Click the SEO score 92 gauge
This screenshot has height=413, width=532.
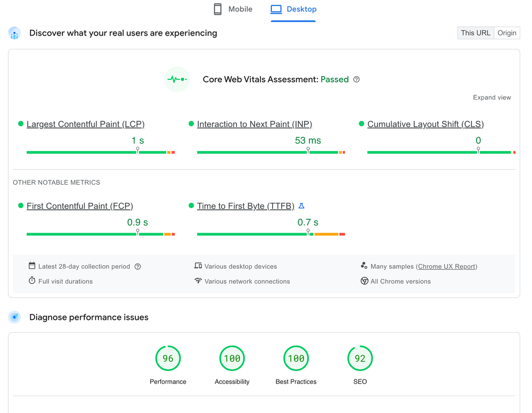(360, 358)
